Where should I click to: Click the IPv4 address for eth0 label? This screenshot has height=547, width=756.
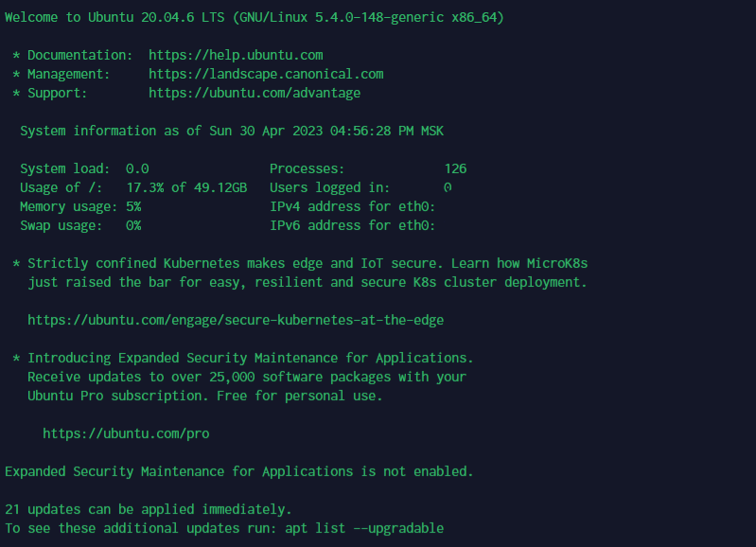352,207
